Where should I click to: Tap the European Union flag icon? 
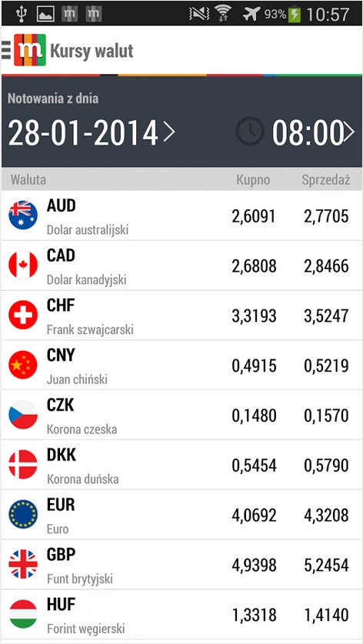tap(23, 514)
